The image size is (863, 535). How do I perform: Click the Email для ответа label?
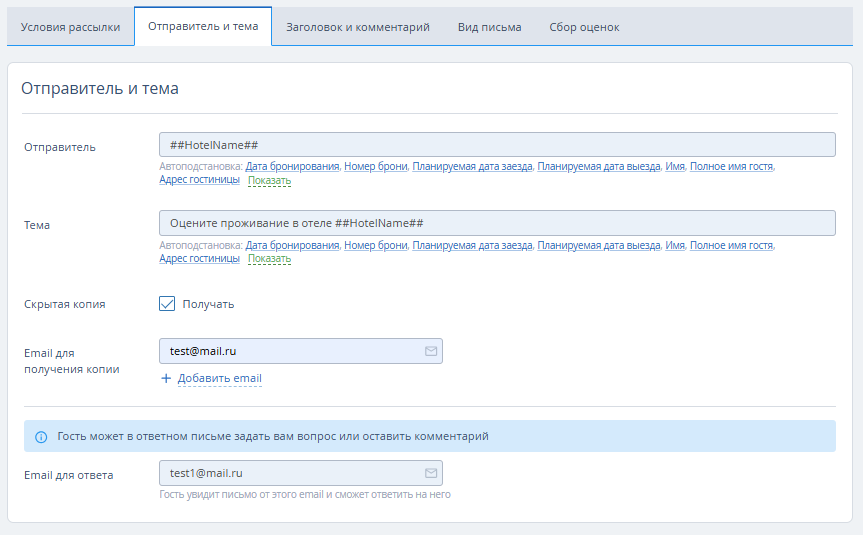click(x=68, y=475)
